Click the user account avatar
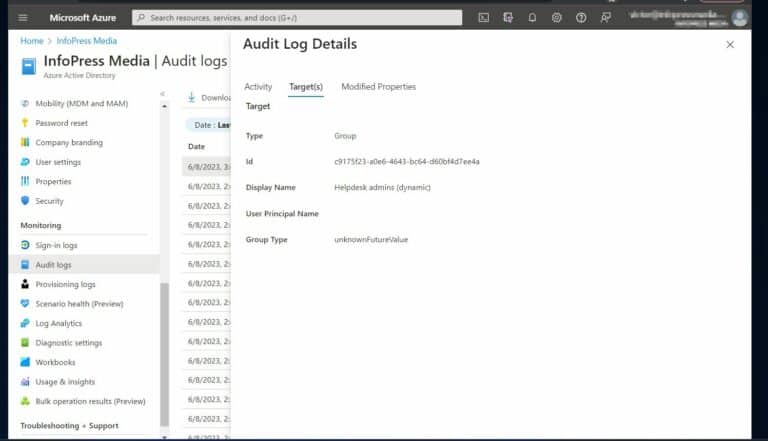Image resolution: width=768 pixels, height=441 pixels. coord(740,18)
